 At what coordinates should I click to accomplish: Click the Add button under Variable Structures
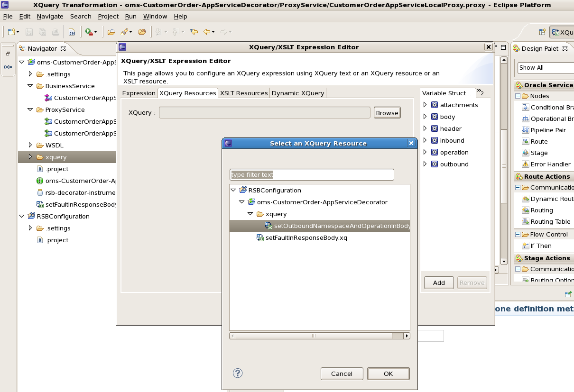pyautogui.click(x=439, y=283)
